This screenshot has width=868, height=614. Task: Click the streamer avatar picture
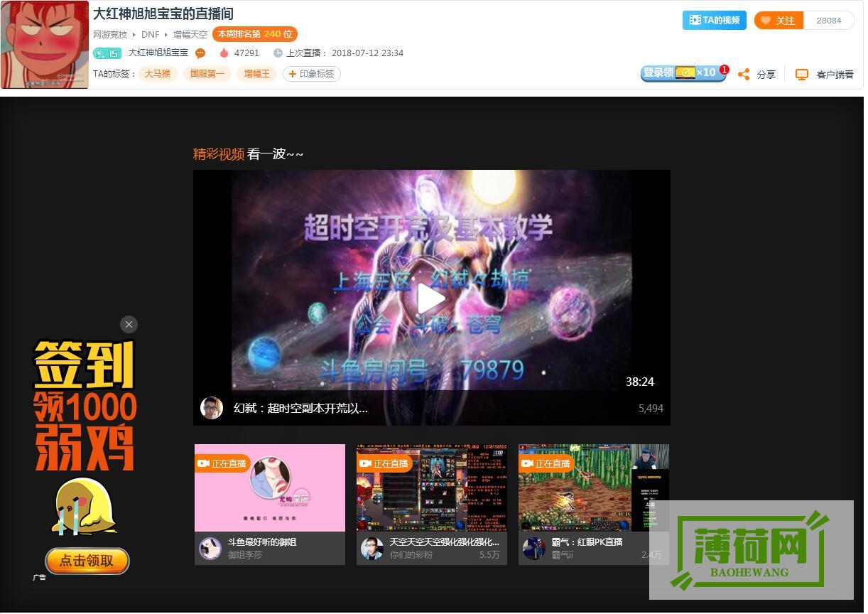point(45,45)
